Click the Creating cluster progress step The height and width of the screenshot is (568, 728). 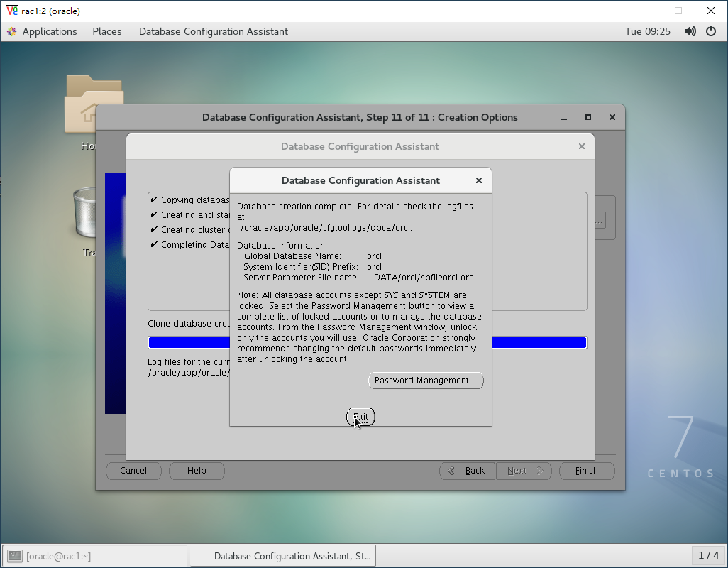(x=190, y=230)
